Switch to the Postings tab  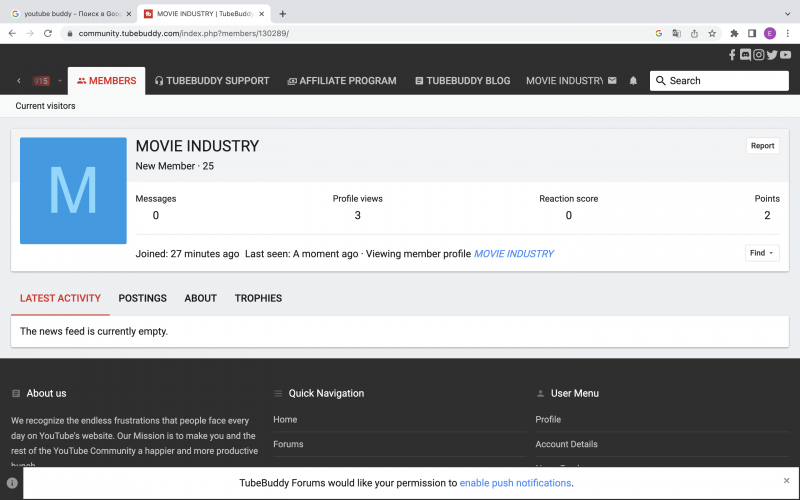[x=142, y=298]
